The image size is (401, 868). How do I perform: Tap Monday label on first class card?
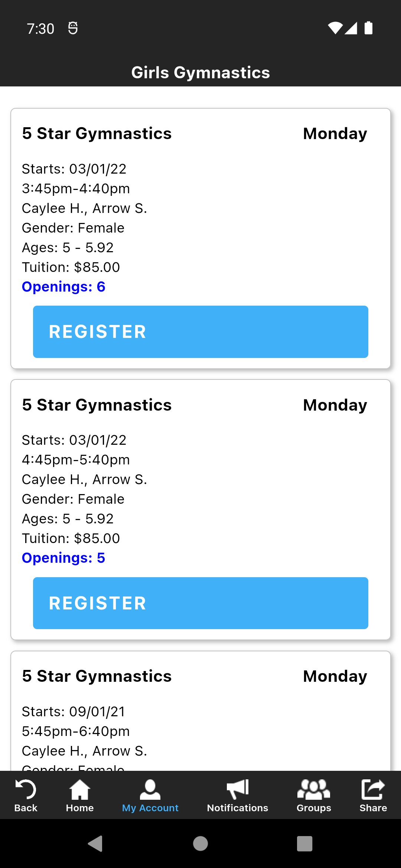pos(335,134)
